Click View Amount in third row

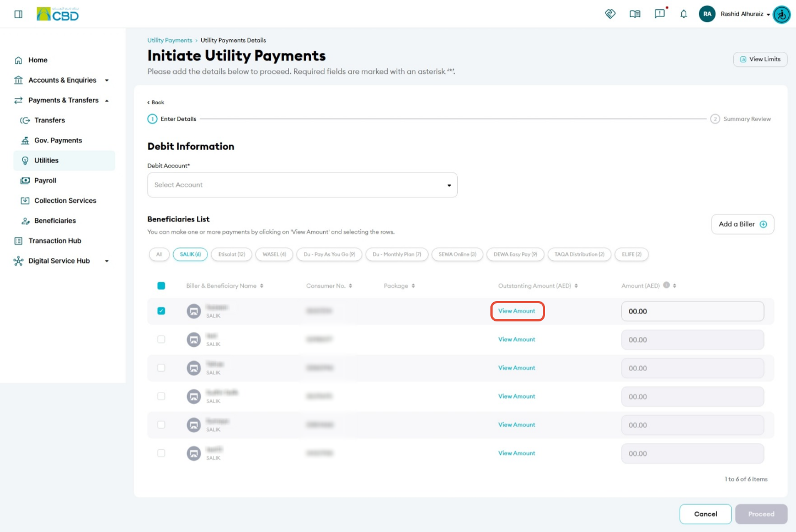pyautogui.click(x=517, y=368)
